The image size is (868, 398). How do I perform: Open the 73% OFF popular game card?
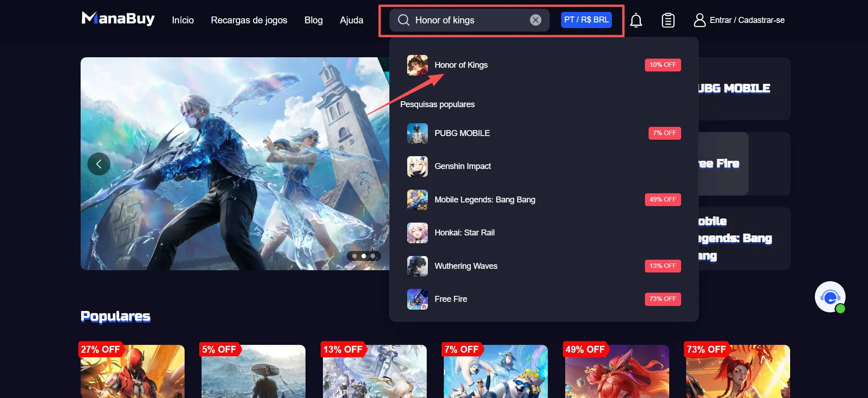pos(738,371)
